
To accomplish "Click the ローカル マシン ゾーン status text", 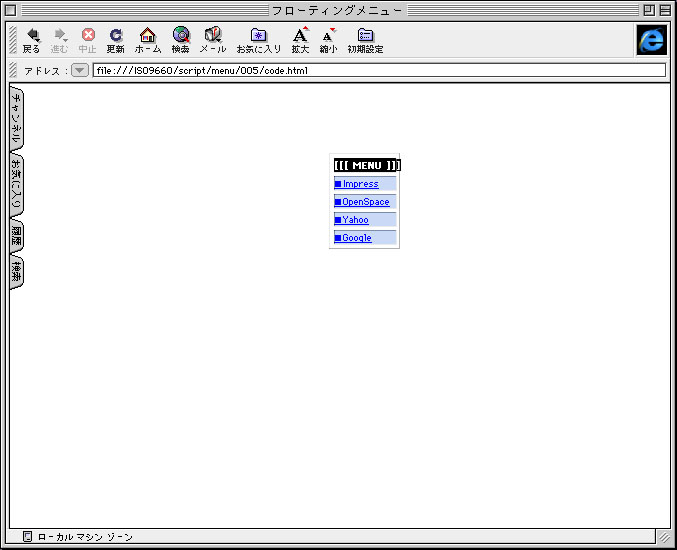I will coord(85,537).
